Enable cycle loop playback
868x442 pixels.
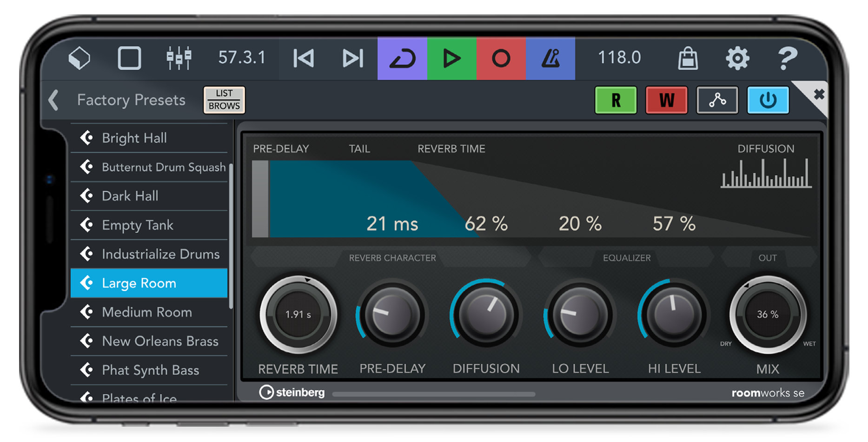(403, 57)
